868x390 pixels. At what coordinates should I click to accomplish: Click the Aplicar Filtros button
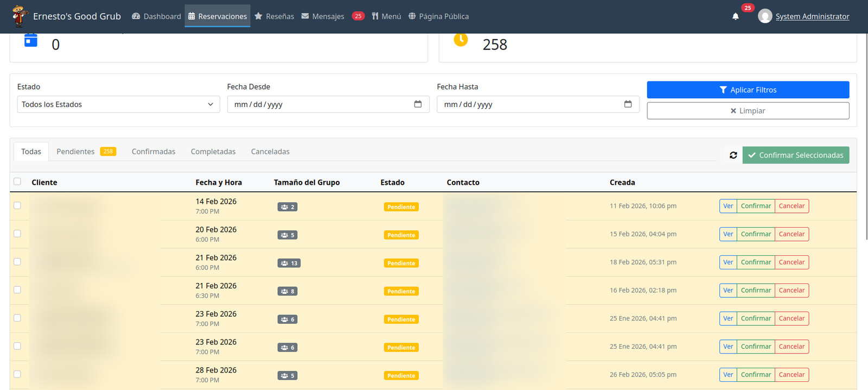click(x=748, y=90)
